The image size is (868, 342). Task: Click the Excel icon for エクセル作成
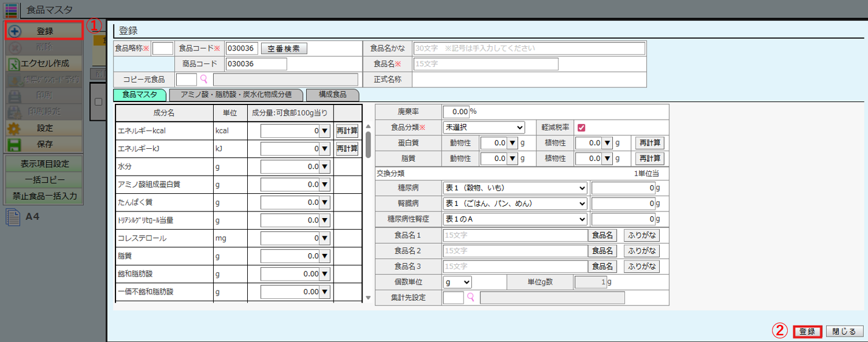click(13, 63)
